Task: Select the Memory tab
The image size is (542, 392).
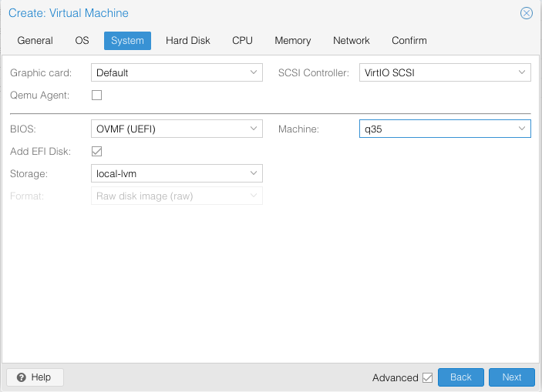Action: (293, 41)
